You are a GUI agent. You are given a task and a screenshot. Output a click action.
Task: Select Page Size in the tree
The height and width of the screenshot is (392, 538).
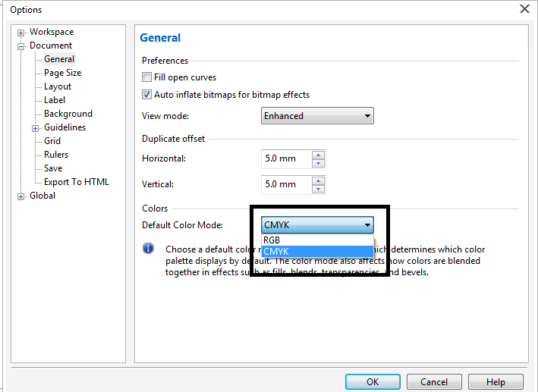click(62, 73)
